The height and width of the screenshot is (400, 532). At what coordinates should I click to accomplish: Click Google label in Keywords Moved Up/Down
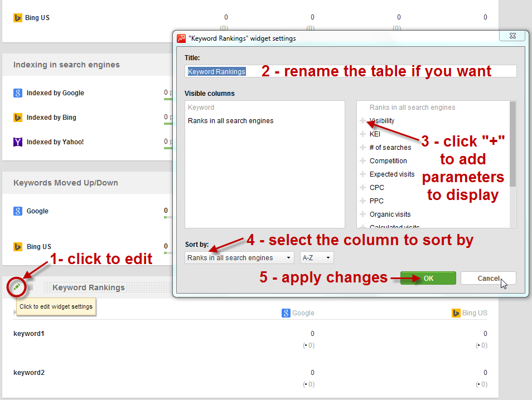(38, 211)
